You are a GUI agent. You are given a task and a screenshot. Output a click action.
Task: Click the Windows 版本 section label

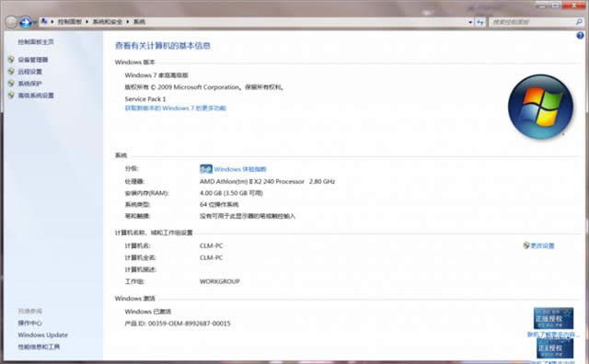coord(135,63)
